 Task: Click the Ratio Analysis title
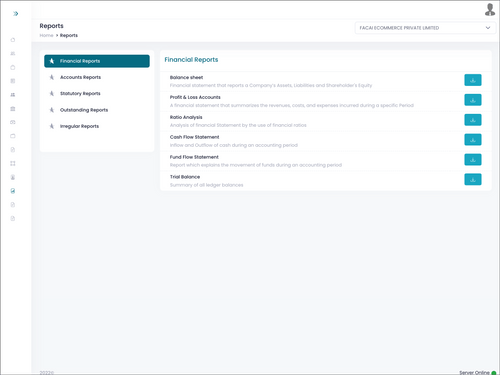pos(186,117)
